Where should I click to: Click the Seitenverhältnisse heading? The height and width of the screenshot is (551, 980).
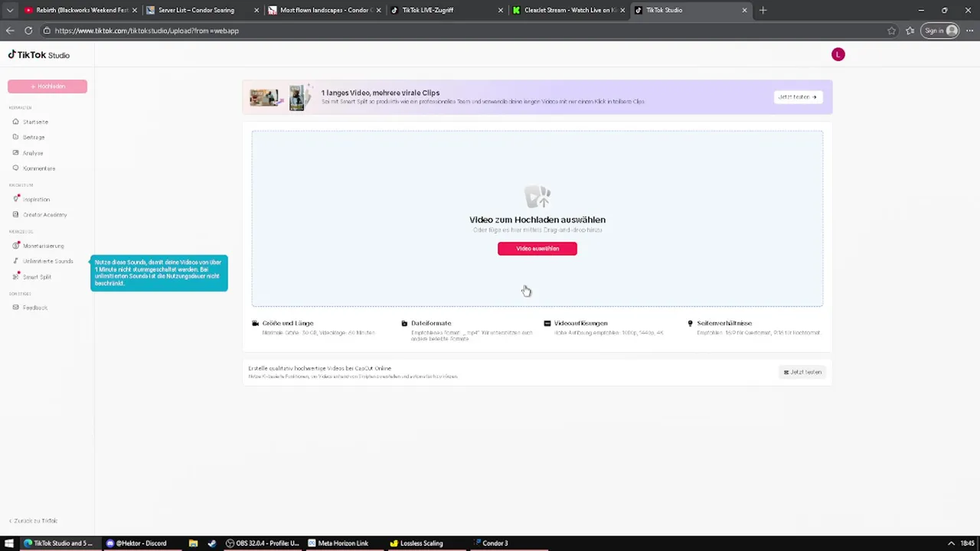[724, 323]
